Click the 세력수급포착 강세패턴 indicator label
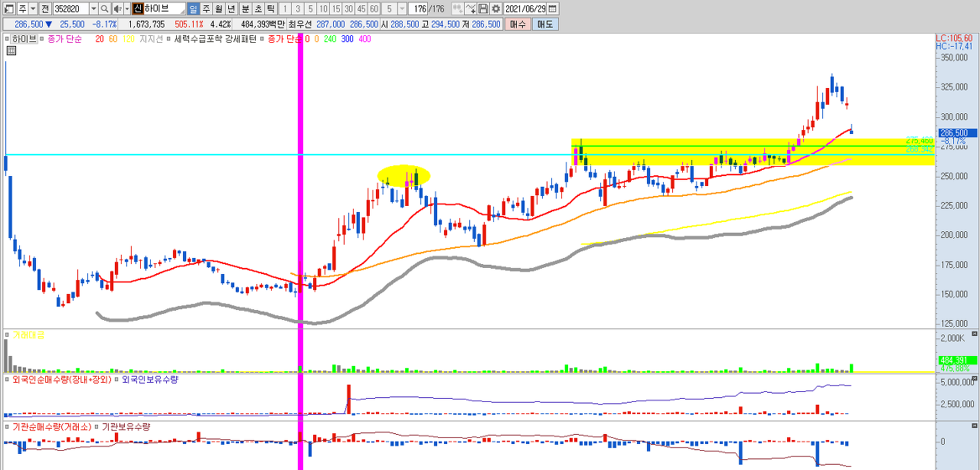980x470 pixels. pos(214,39)
